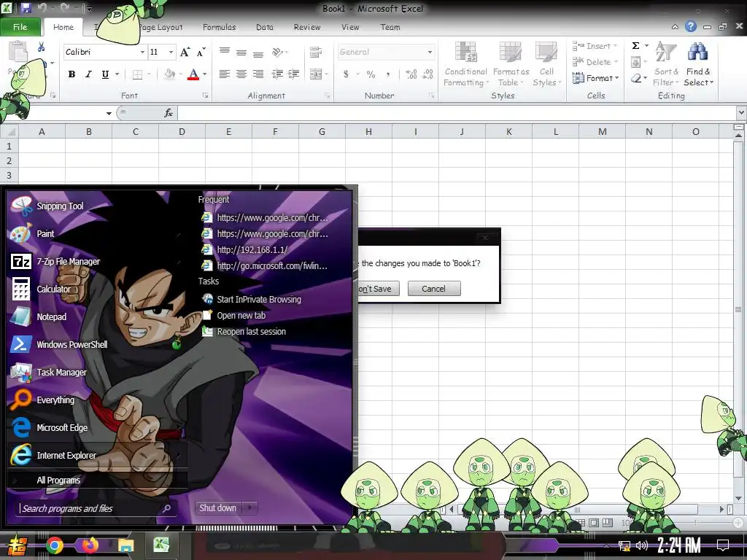Click Cancel in the save dialog
747x560 pixels.
(433, 289)
